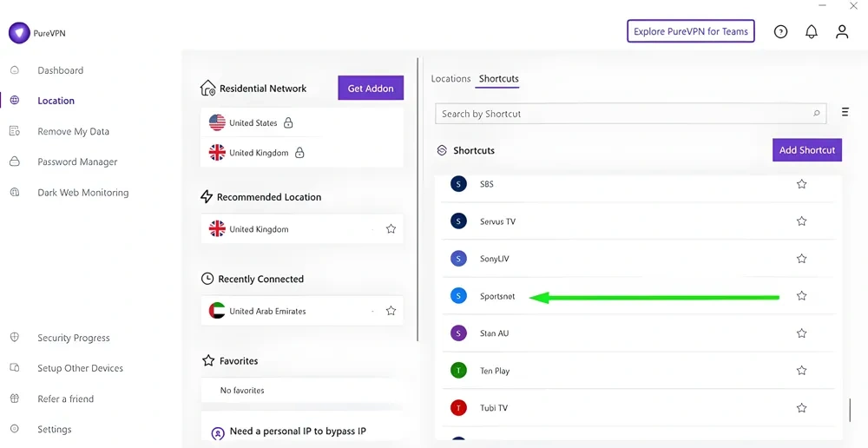Open the help question mark icon
Viewport: 868px width, 448px height.
(x=780, y=31)
